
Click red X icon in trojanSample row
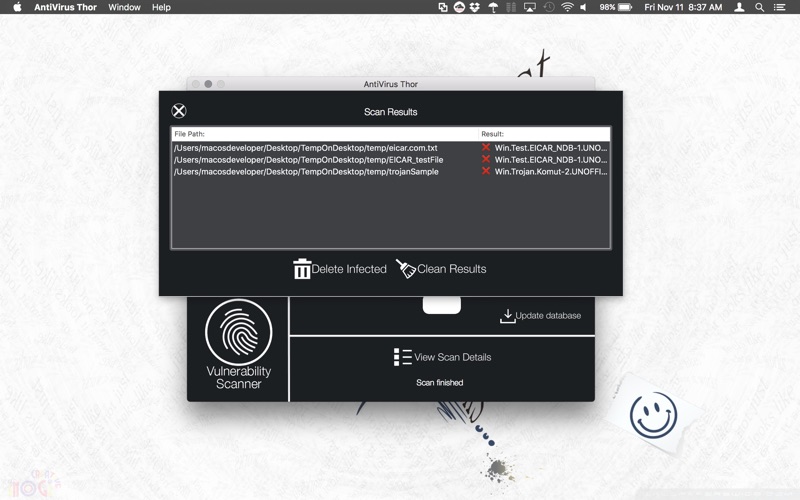click(486, 171)
